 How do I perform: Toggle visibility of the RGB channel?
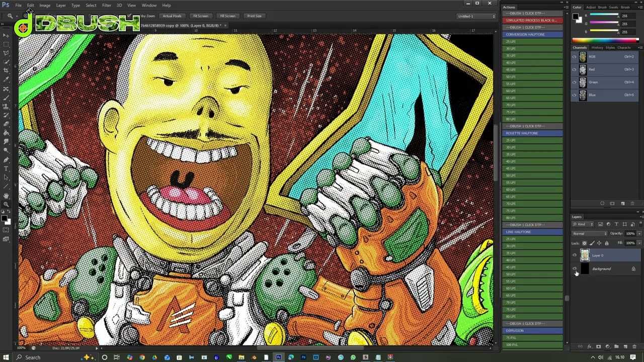pos(575,57)
